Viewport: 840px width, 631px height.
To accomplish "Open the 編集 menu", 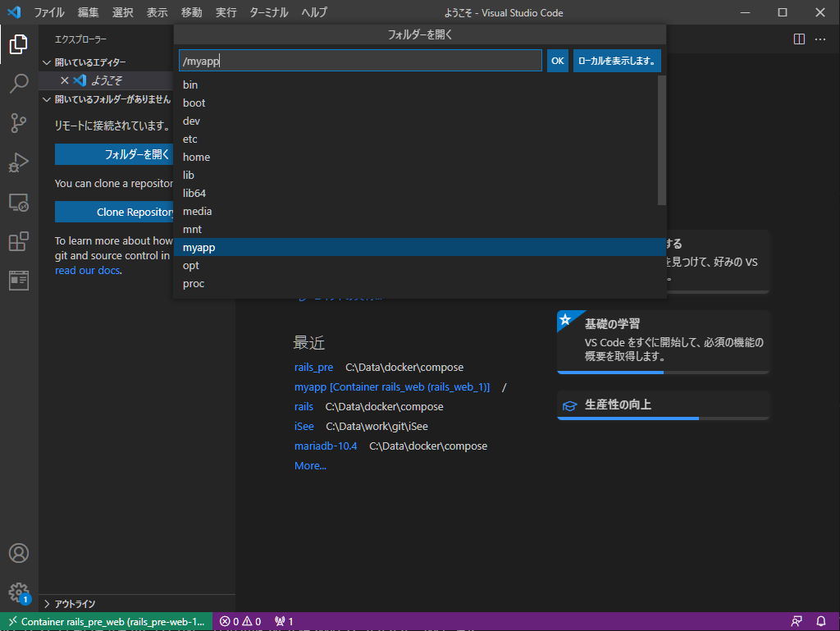I will [x=88, y=12].
